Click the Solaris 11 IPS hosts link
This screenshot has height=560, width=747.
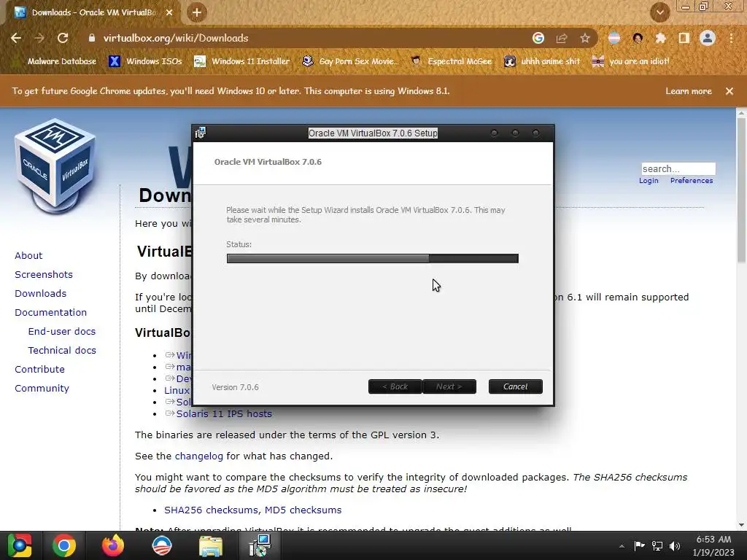point(224,414)
